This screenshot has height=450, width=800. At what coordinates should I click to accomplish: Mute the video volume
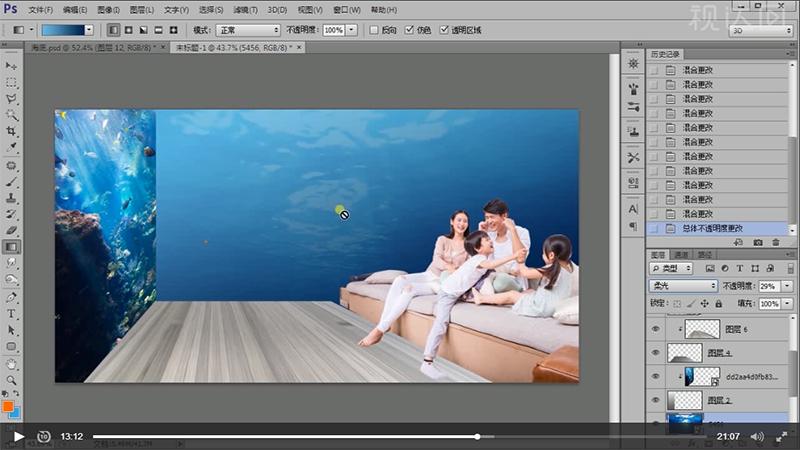pyautogui.click(x=757, y=436)
